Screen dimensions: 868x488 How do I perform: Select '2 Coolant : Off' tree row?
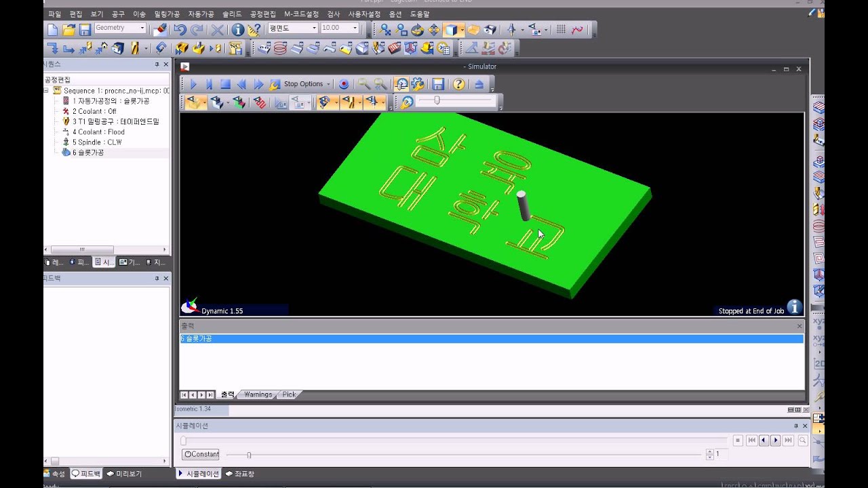[x=94, y=111]
